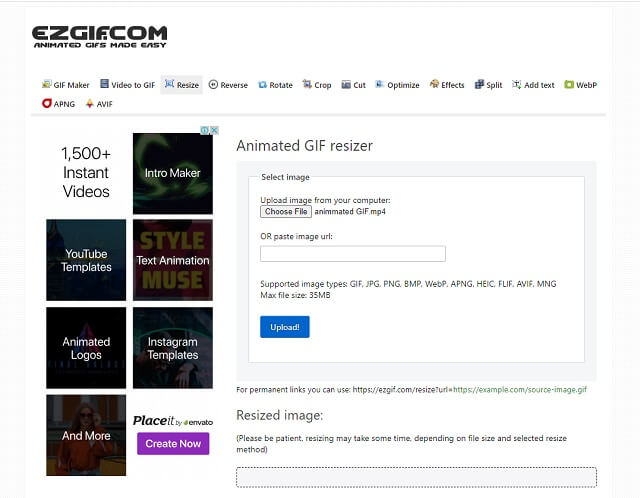Click the ad info icon
The width and height of the screenshot is (640, 498).
[205, 130]
